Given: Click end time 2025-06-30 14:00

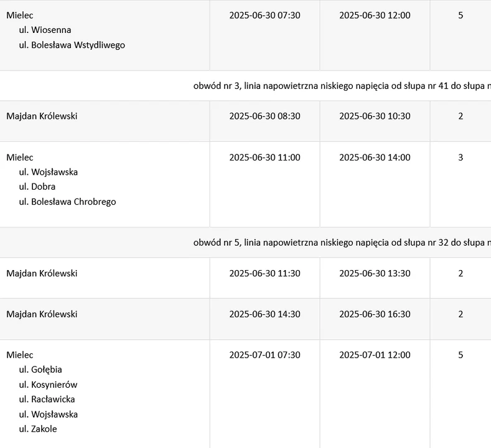Looking at the screenshot, I should pyautogui.click(x=375, y=157).
